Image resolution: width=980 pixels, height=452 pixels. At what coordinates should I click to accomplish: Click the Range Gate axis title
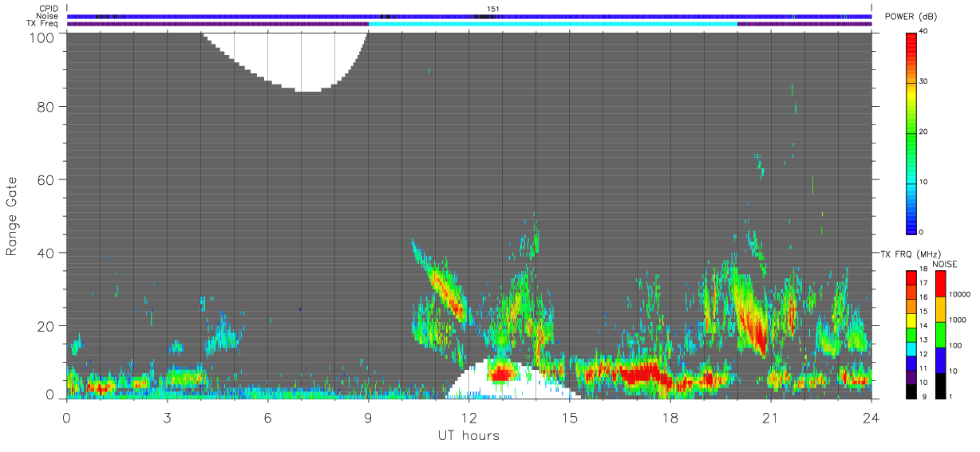click(x=12, y=215)
